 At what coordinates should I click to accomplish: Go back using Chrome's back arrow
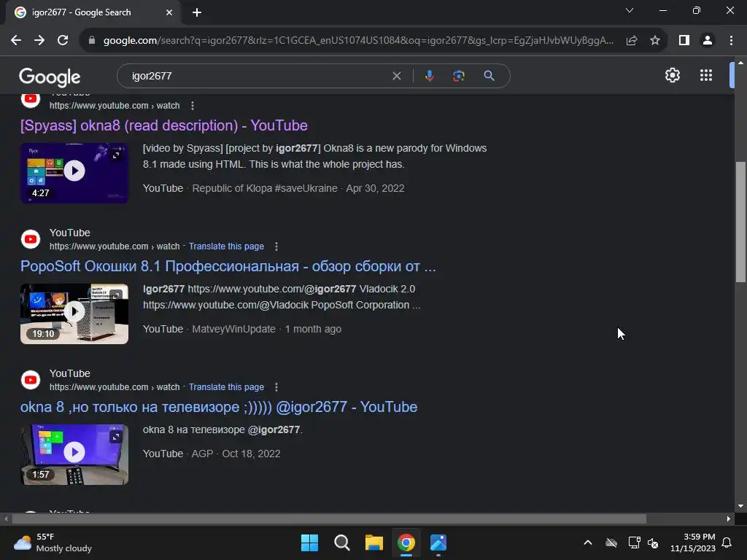coord(16,41)
